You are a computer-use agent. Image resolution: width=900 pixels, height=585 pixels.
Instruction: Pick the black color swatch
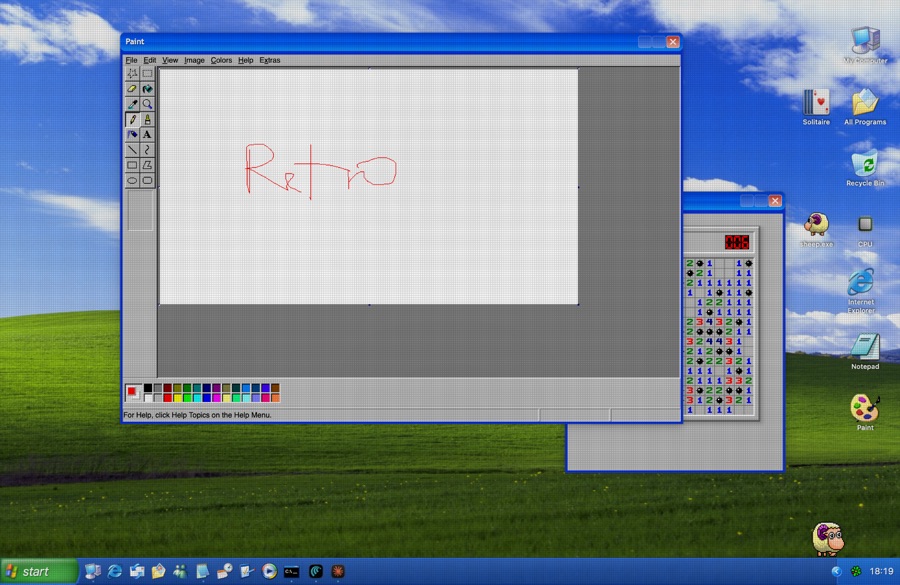pyautogui.click(x=148, y=388)
